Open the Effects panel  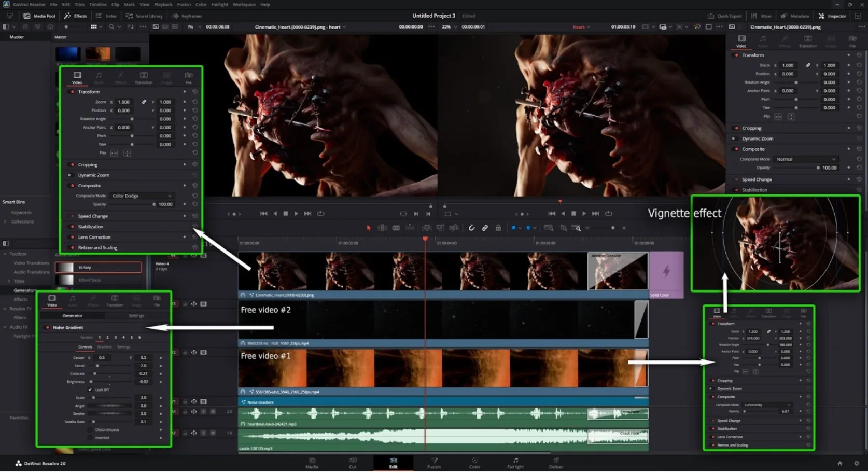[x=76, y=16]
